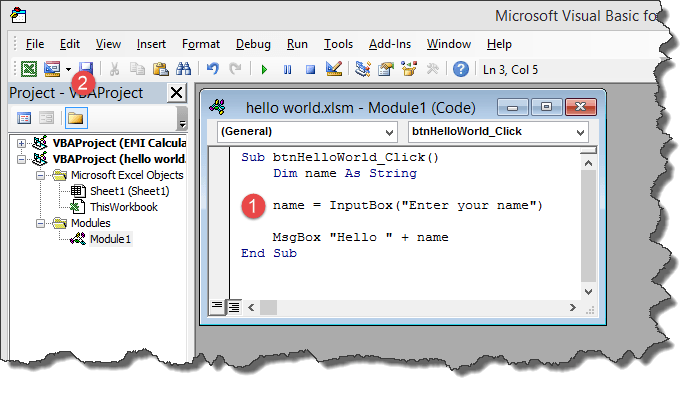Click View Code button in Project pane
The height and width of the screenshot is (394, 694).
coord(24,118)
